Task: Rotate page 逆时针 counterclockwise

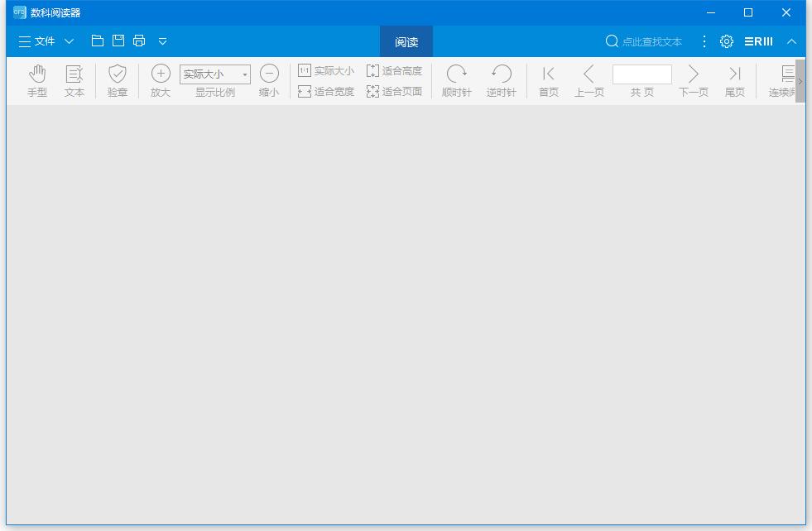Action: (502, 81)
